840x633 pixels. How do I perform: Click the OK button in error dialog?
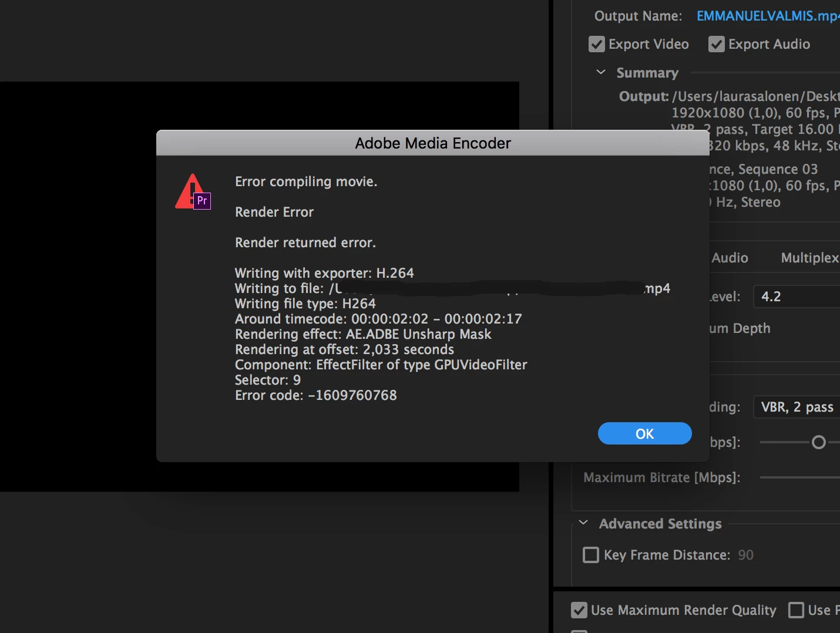point(644,433)
